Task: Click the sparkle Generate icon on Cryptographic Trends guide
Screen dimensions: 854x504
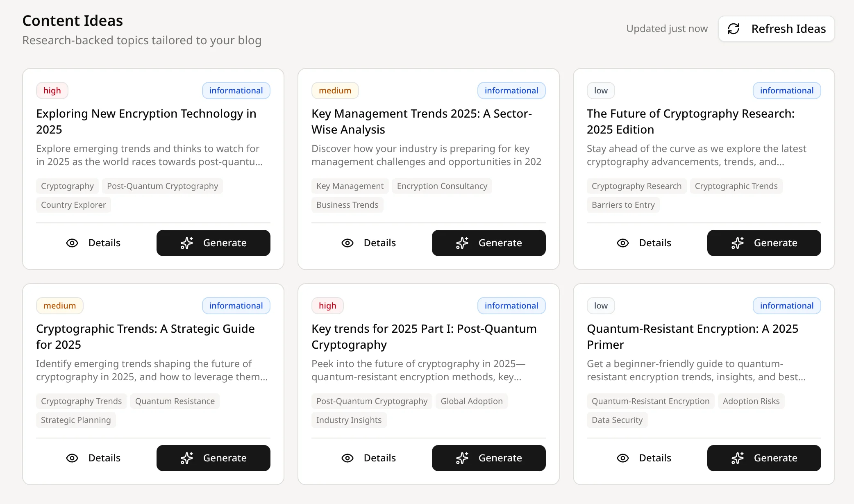Action: point(187,458)
